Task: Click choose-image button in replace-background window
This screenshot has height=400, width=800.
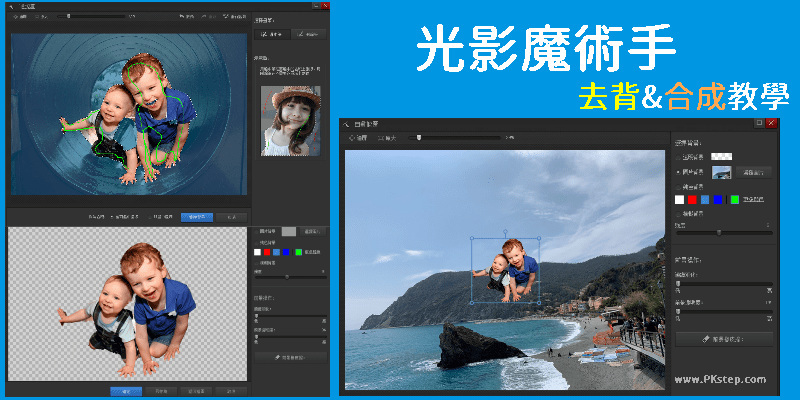Action: [754, 172]
